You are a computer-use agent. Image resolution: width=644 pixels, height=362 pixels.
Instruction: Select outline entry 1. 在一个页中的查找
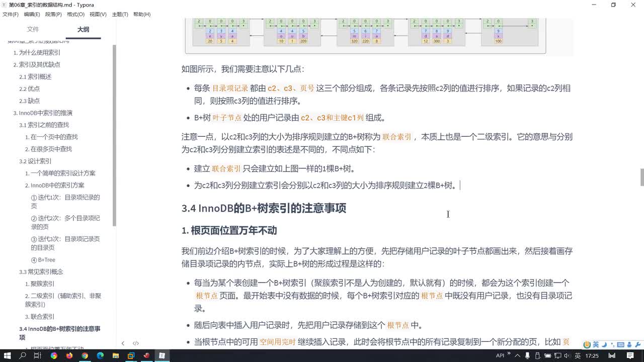coord(51,137)
